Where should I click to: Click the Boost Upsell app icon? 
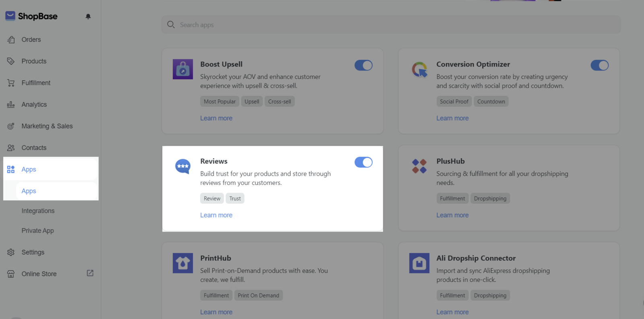click(183, 69)
